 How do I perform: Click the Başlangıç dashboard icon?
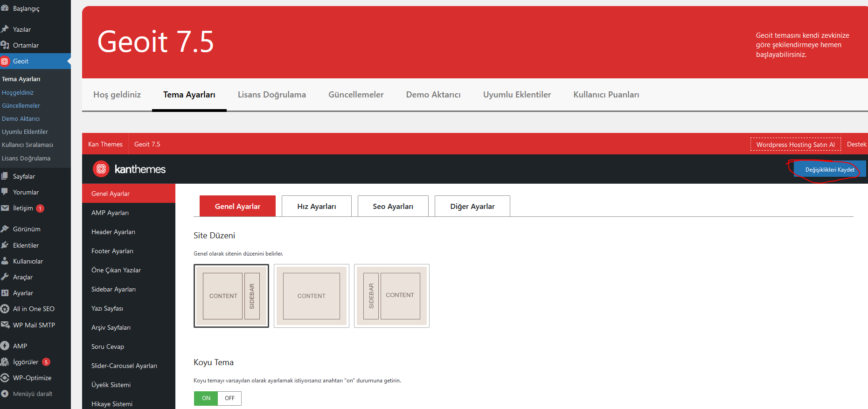[5, 8]
